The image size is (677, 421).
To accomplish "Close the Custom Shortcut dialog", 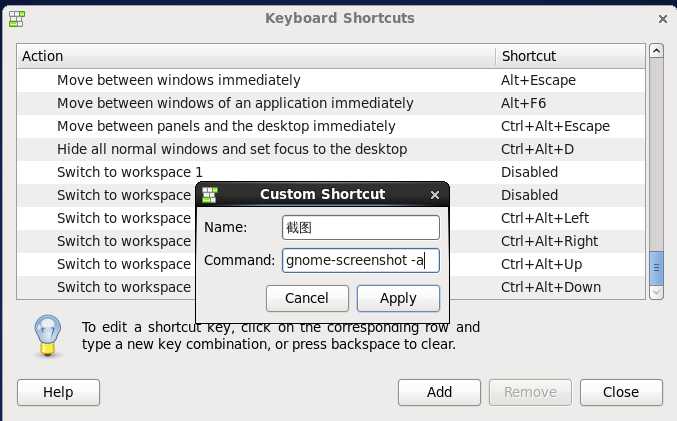I will [x=434, y=195].
